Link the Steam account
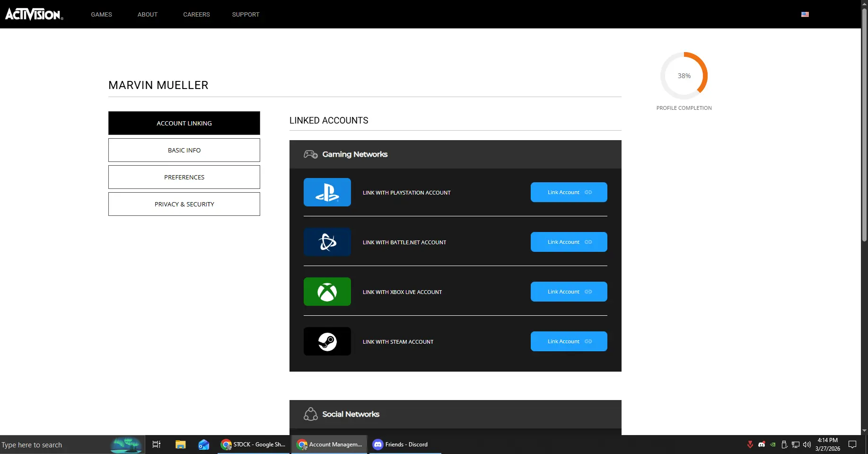 [569, 341]
